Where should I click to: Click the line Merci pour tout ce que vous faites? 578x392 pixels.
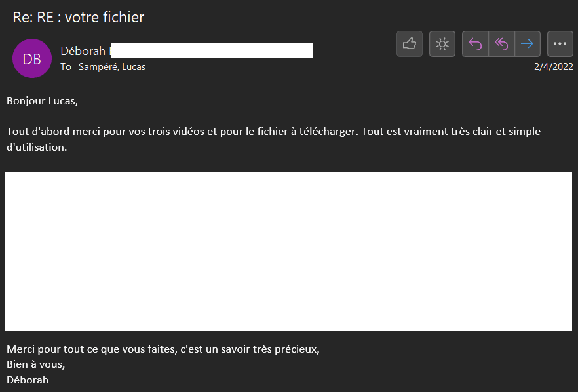click(163, 349)
